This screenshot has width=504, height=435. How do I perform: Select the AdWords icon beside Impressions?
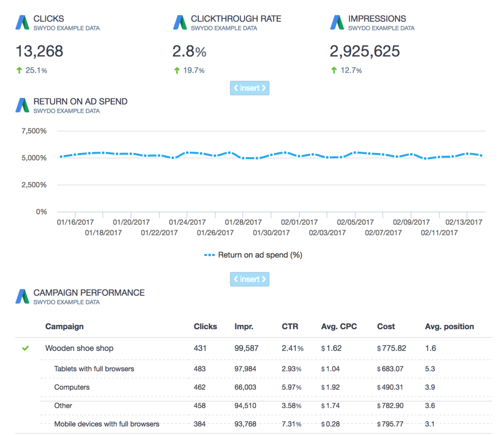(x=338, y=23)
